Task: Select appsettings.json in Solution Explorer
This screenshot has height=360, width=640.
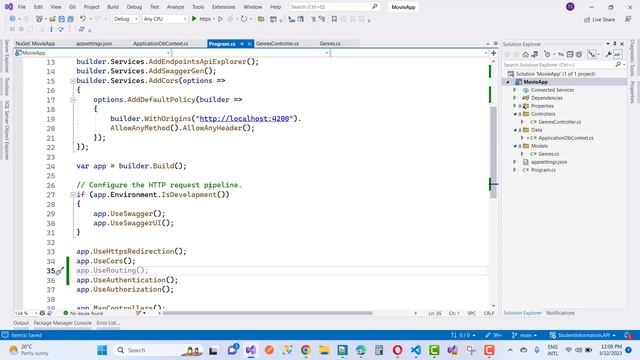Action: coord(549,162)
